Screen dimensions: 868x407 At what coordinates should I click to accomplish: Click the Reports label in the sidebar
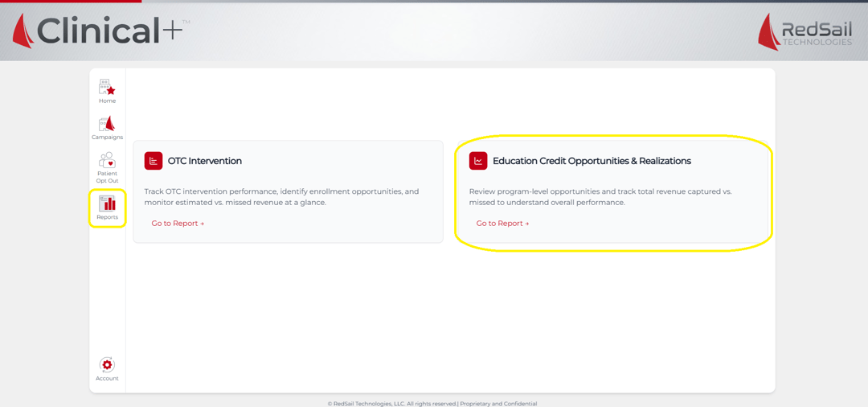[108, 217]
